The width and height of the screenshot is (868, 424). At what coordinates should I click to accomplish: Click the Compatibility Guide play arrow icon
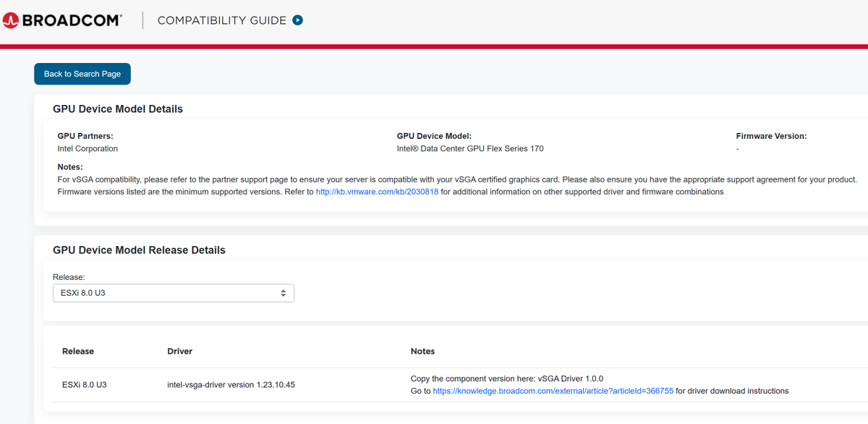[297, 20]
